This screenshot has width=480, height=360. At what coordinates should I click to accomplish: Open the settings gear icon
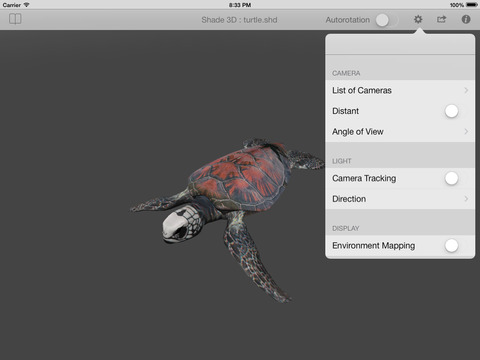pyautogui.click(x=418, y=19)
